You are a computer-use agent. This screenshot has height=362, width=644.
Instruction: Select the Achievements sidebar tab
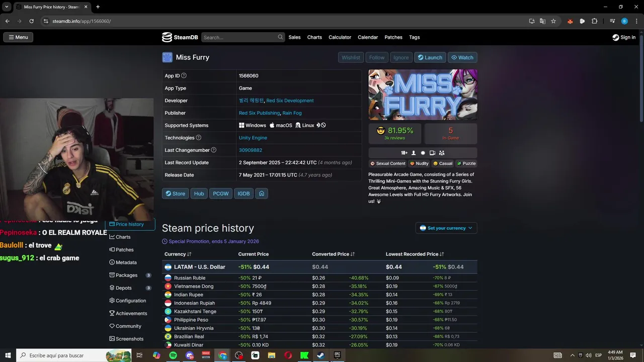click(130, 313)
